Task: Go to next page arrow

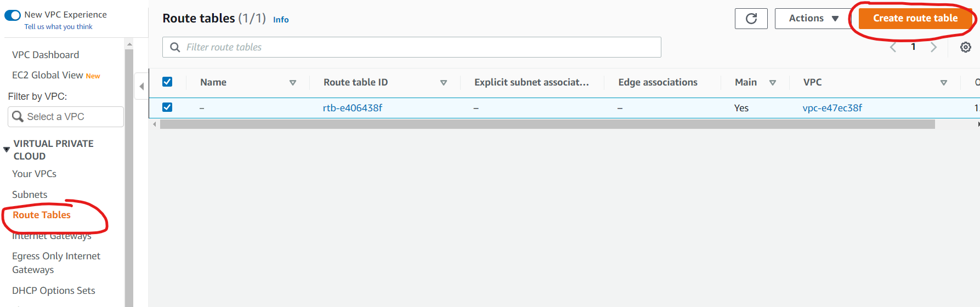Action: [x=934, y=47]
